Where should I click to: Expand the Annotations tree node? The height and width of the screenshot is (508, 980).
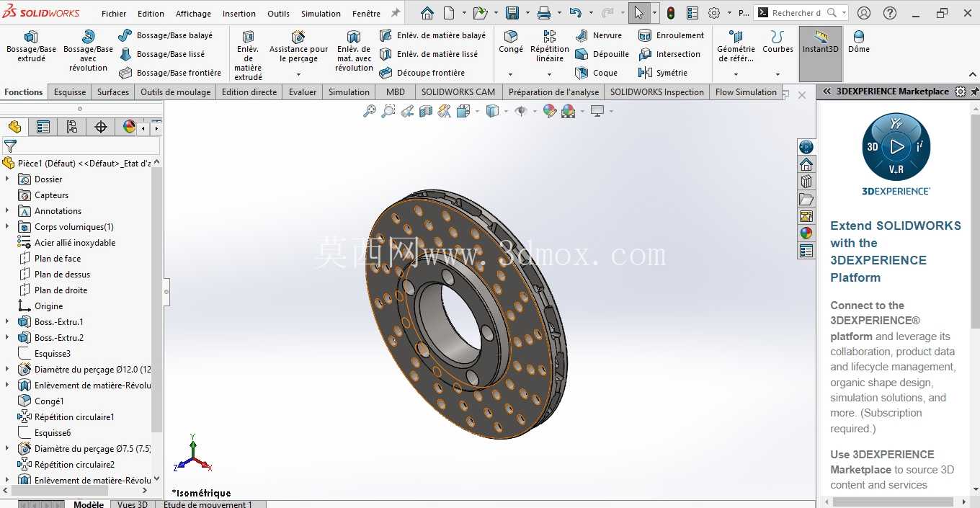tap(7, 211)
